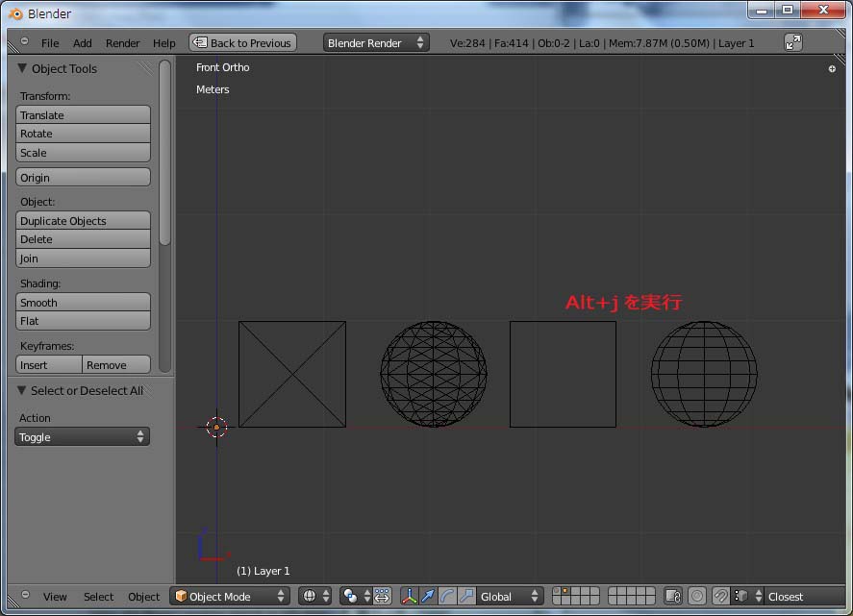Click the Join button

coord(84,259)
